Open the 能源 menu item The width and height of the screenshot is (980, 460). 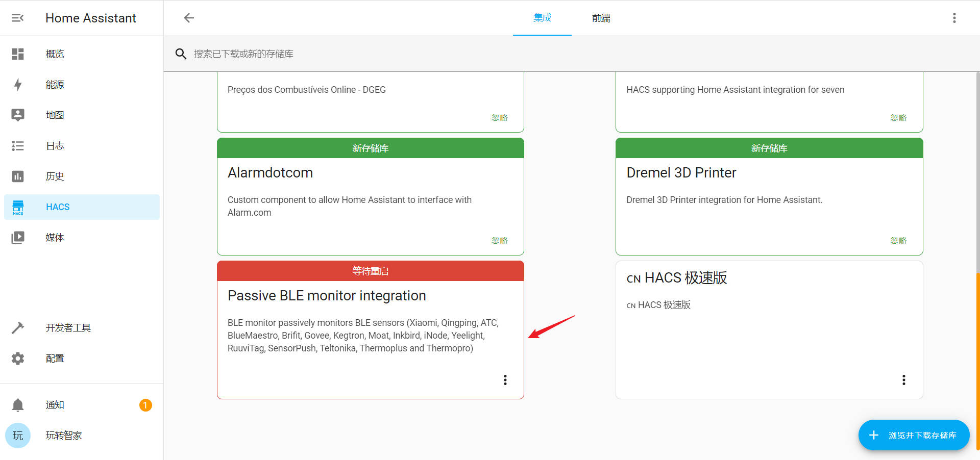(x=82, y=84)
